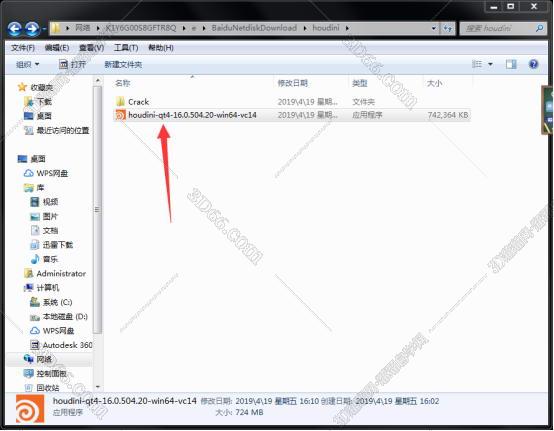
Task: Expand the chevron after BaiduNetdiskDownload in path
Action: tap(305, 28)
